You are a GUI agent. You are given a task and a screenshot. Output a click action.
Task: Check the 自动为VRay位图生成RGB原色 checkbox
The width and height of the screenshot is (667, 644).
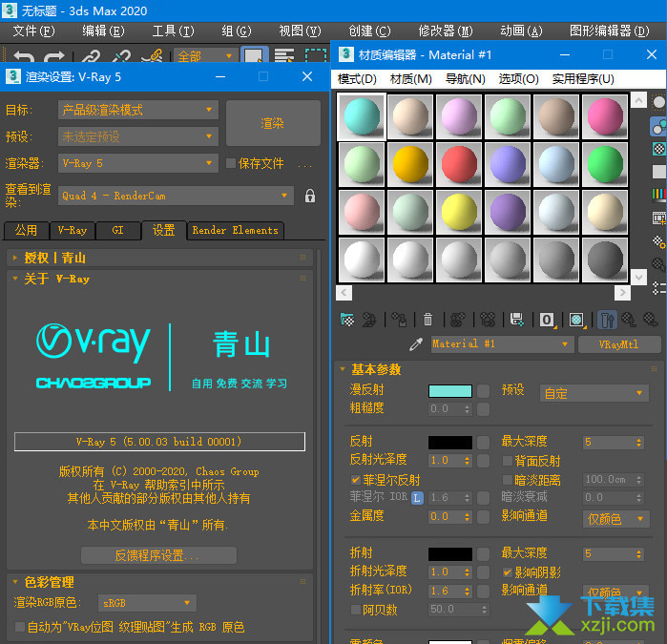pyautogui.click(x=20, y=627)
